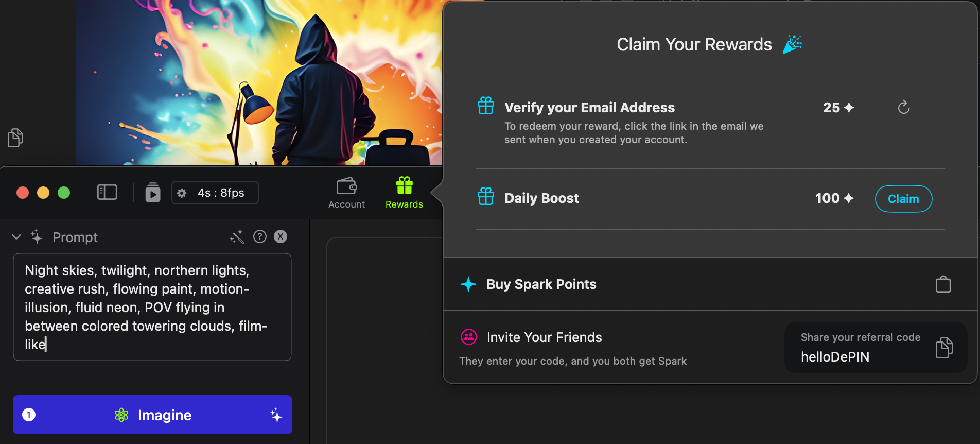This screenshot has width=980, height=444.
Task: Click the sidebar toggle icon
Action: (x=107, y=193)
